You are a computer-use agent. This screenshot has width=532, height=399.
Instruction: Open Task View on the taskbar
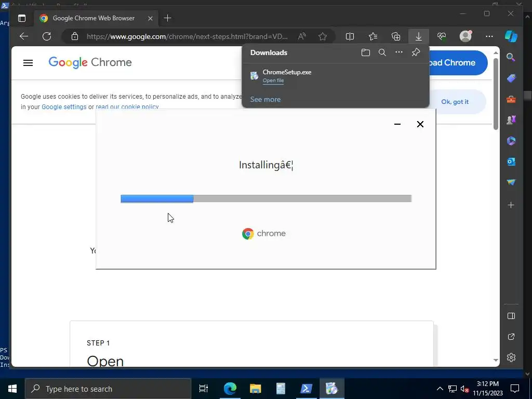tap(204, 389)
